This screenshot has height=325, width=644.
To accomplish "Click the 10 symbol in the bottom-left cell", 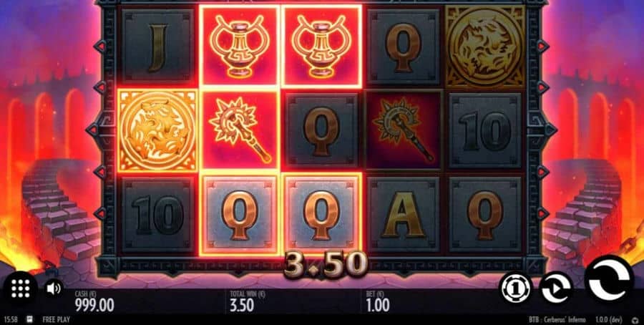I will tap(157, 215).
